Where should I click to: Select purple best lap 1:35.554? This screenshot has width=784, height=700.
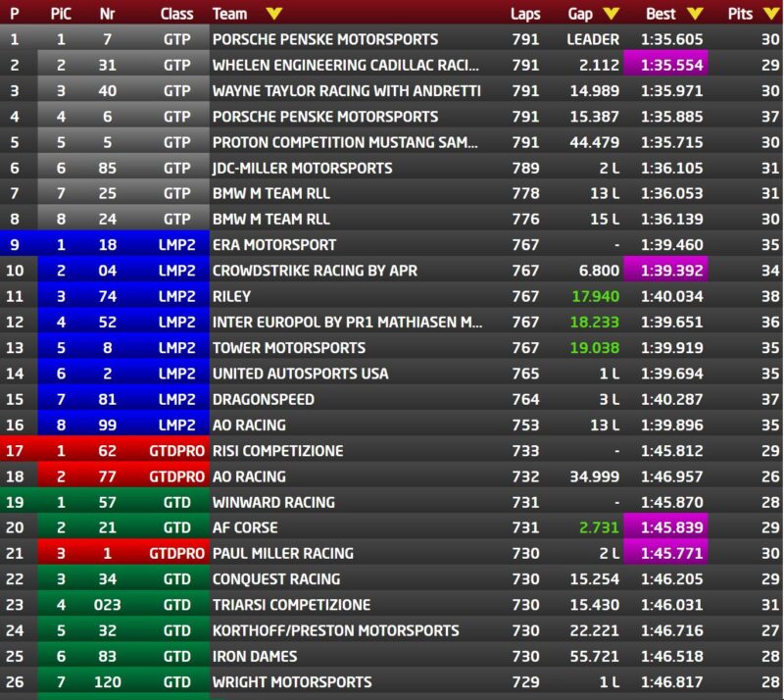665,65
